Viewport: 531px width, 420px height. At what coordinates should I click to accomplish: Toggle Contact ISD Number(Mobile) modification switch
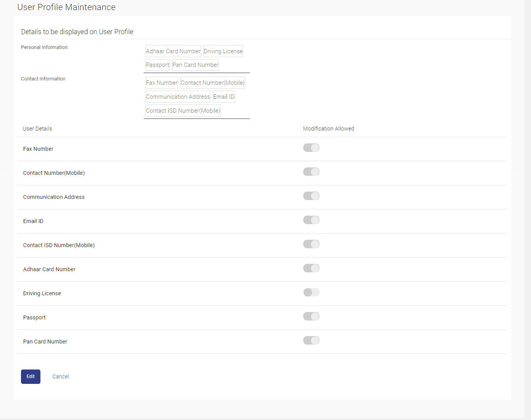[311, 244]
